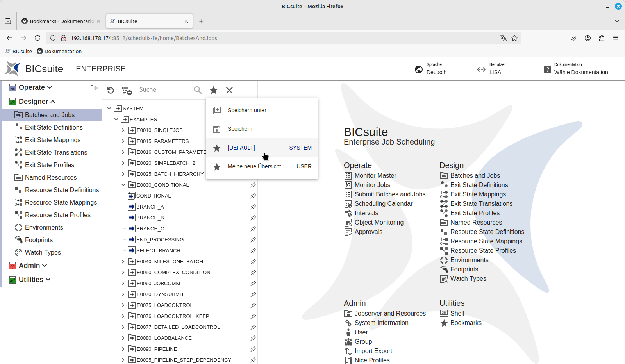The height and width of the screenshot is (364, 625).
Task: Click the X icon in tree toolbar
Action: [x=229, y=90]
